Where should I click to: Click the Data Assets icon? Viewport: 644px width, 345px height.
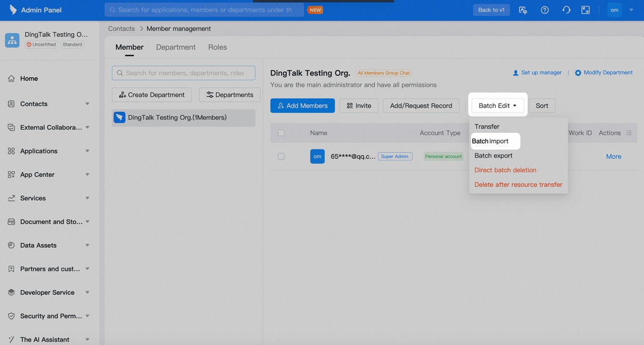(11, 245)
